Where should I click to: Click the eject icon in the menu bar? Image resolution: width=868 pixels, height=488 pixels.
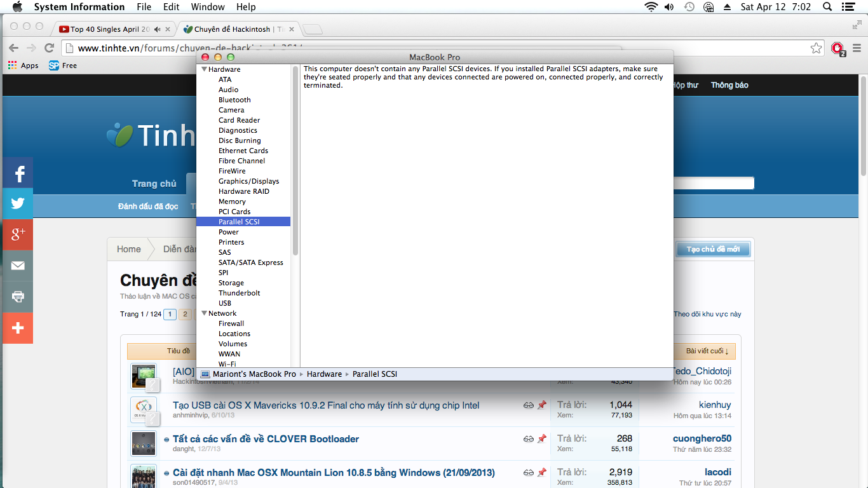728,7
